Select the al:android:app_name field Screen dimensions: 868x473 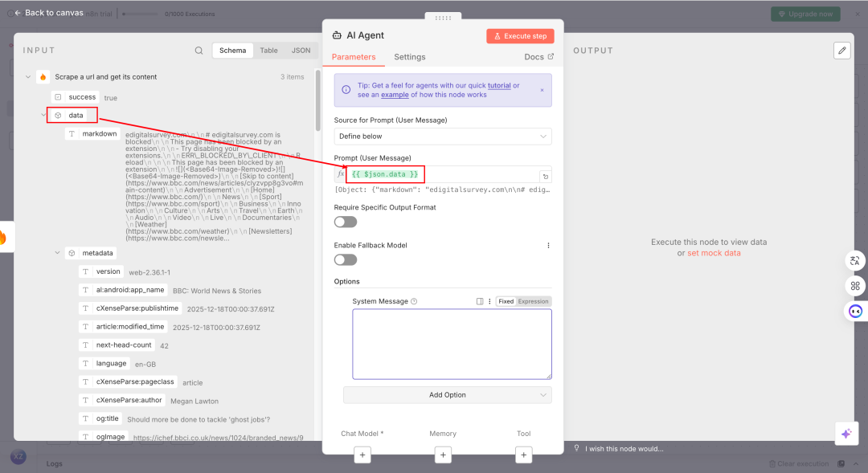pyautogui.click(x=123, y=290)
